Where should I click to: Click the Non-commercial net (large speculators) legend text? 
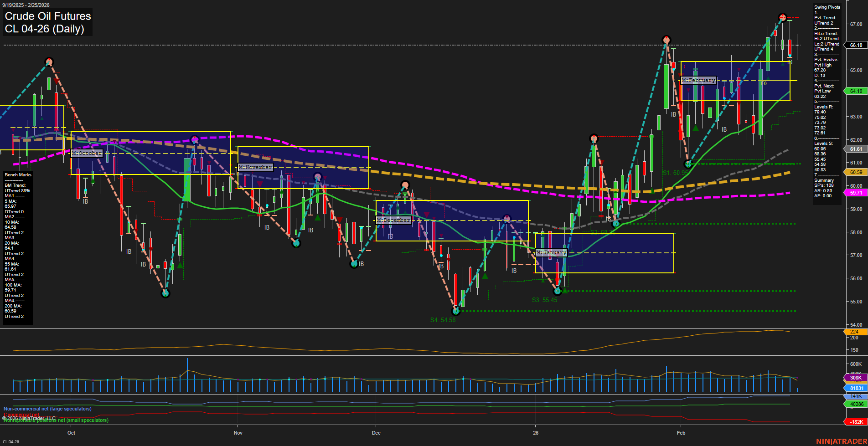[x=47, y=409]
